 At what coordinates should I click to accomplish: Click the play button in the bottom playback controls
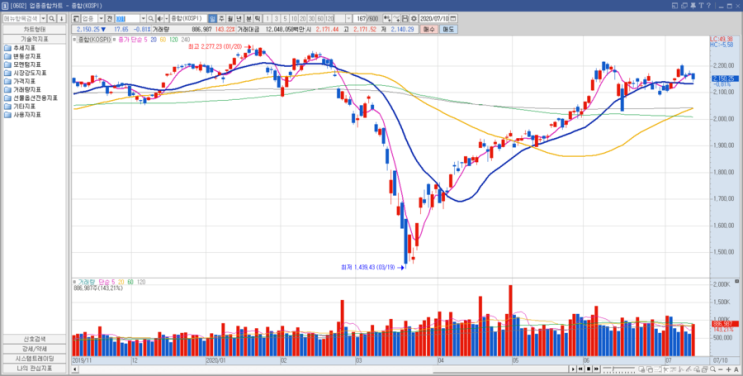point(573,369)
